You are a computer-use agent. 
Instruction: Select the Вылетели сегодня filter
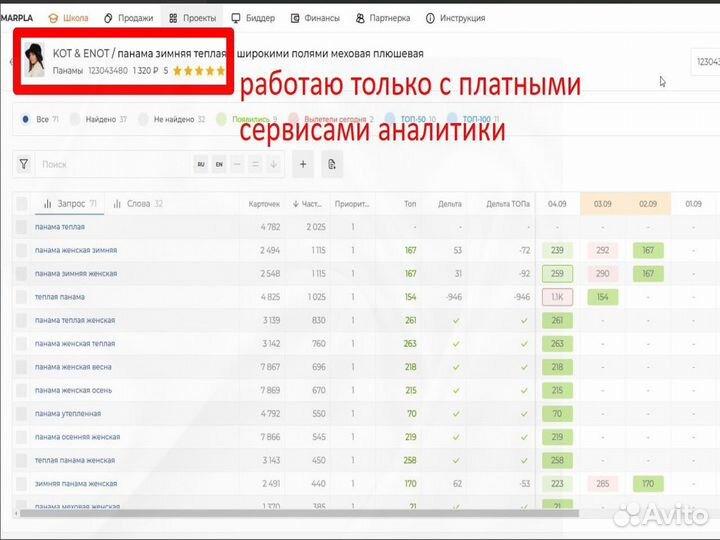pyautogui.click(x=332, y=119)
